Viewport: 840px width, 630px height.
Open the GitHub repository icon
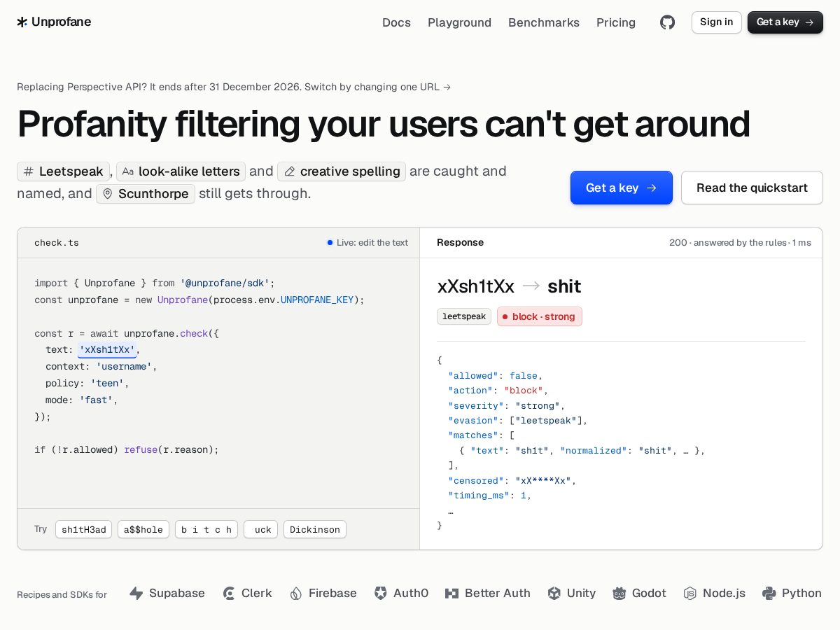668,22
